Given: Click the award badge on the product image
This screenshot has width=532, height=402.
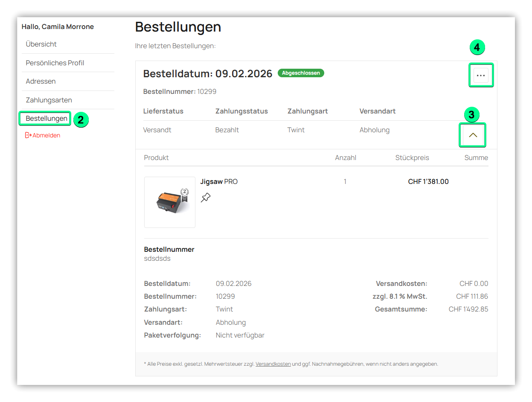Looking at the screenshot, I should 184,194.
